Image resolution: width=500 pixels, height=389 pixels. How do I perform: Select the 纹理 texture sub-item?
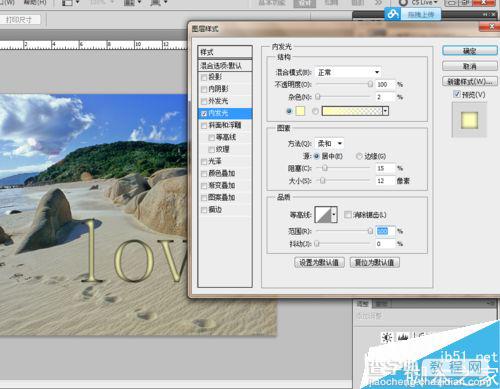click(x=223, y=149)
